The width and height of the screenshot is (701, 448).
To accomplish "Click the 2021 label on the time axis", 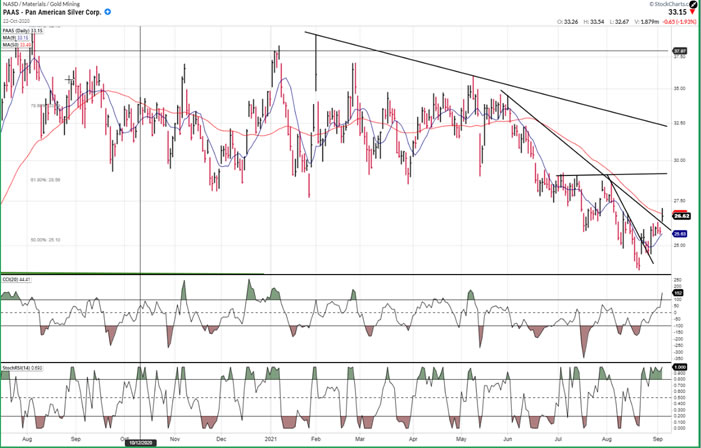I will 273,439.
